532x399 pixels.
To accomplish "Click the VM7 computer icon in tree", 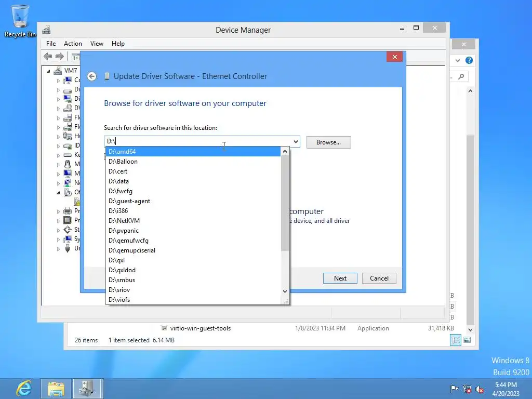I will (x=58, y=71).
